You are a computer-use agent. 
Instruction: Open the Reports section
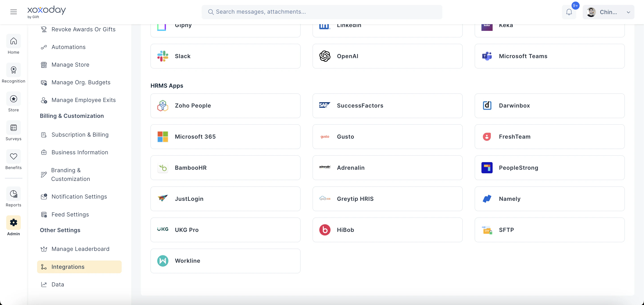coord(13,197)
